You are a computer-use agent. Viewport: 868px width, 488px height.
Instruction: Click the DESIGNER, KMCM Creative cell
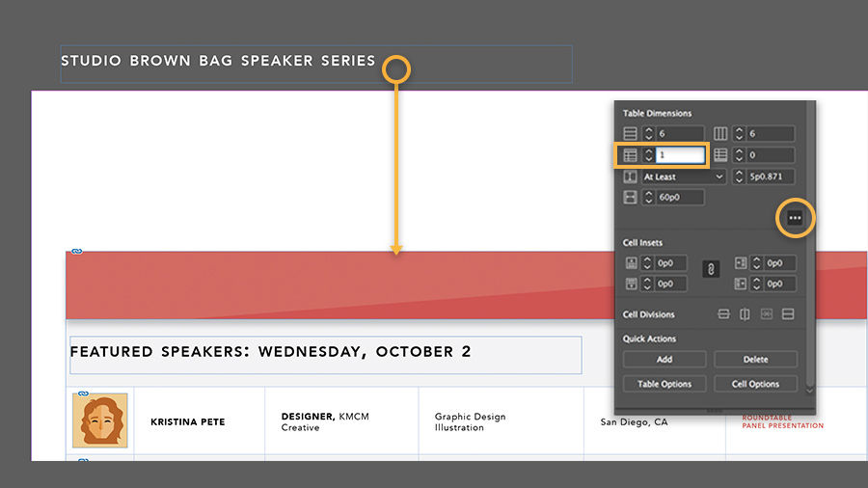pos(341,421)
